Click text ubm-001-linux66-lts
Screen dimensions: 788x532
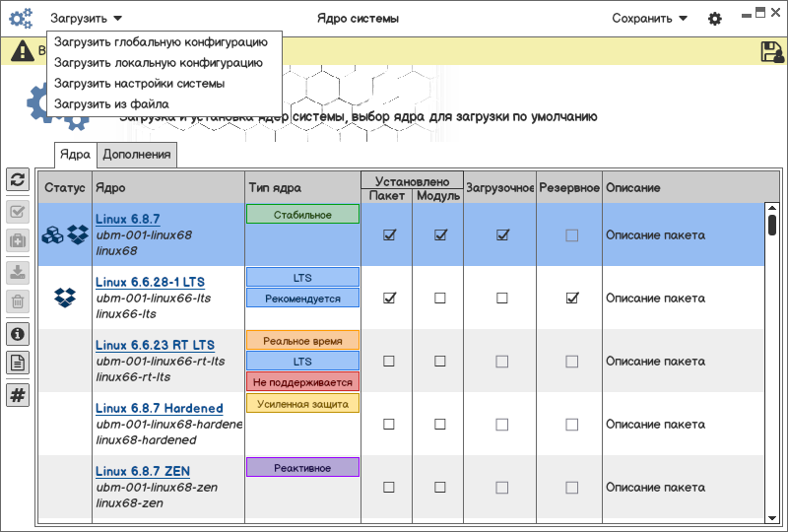(x=154, y=299)
